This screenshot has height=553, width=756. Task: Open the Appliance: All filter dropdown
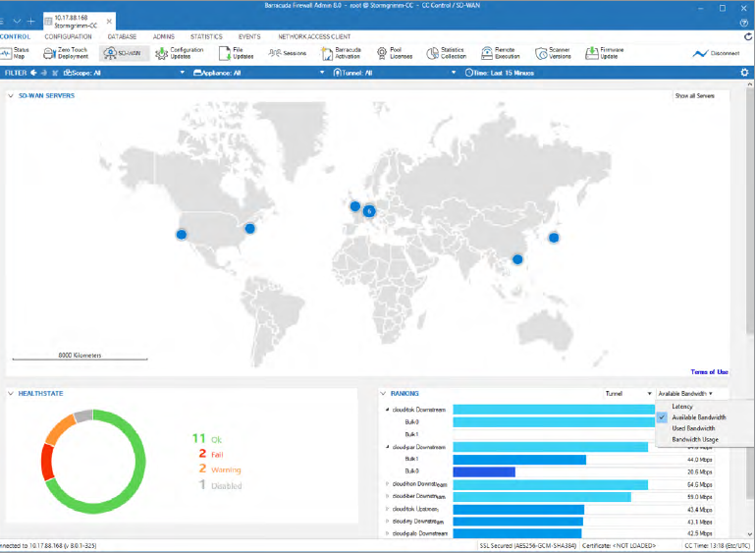click(x=259, y=73)
